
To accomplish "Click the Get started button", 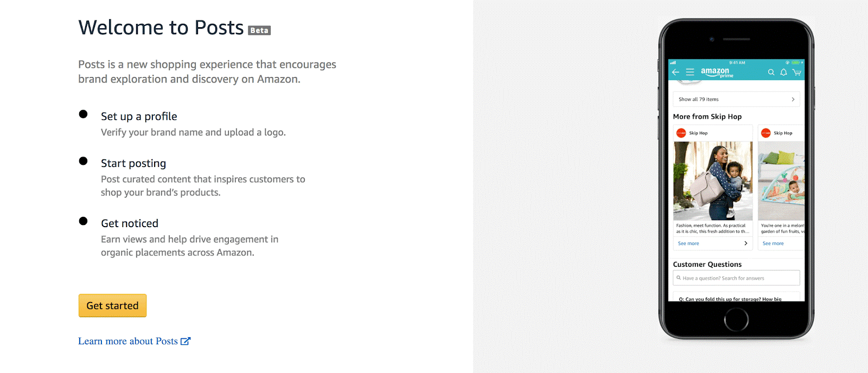I will pos(112,306).
